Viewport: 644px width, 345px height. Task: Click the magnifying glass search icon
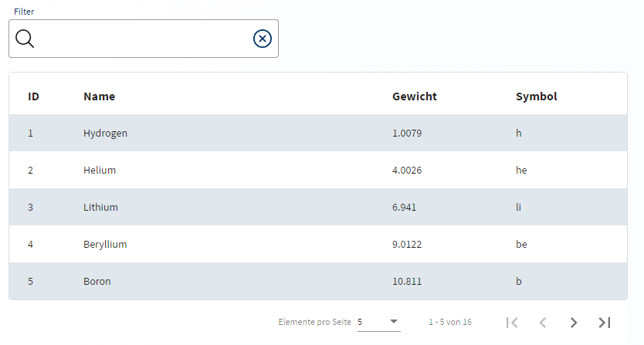coord(25,39)
